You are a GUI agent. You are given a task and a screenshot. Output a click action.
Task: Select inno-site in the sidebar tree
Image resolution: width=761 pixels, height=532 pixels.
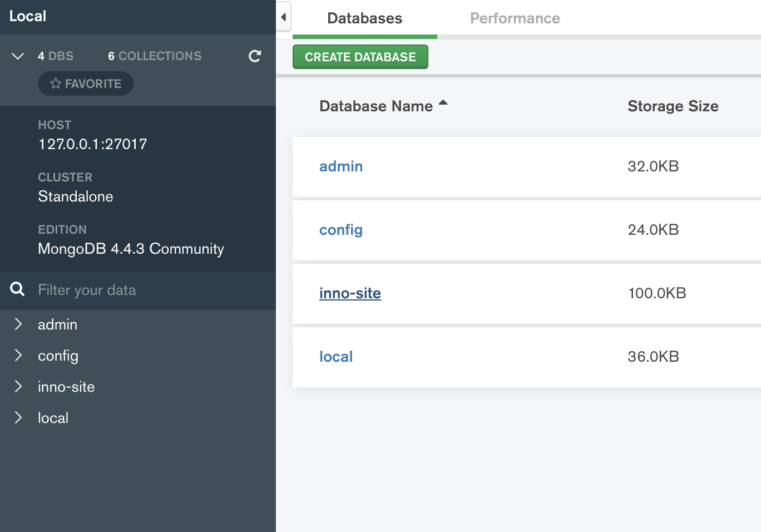66,387
